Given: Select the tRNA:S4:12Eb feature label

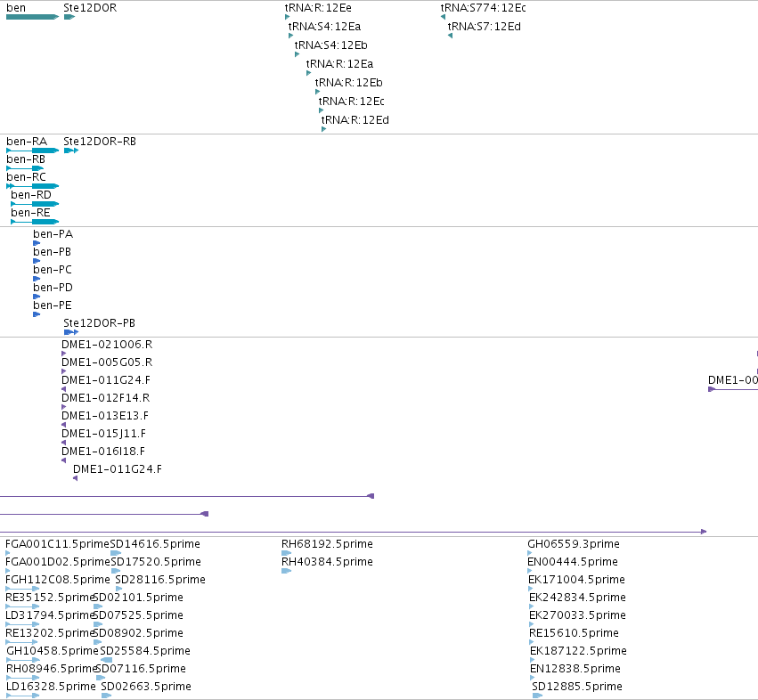Looking at the screenshot, I should 331,45.
